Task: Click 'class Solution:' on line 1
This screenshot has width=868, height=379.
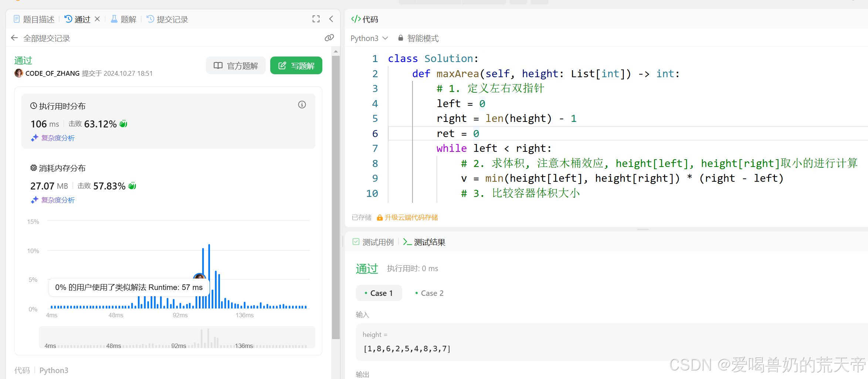Action: pos(433,58)
